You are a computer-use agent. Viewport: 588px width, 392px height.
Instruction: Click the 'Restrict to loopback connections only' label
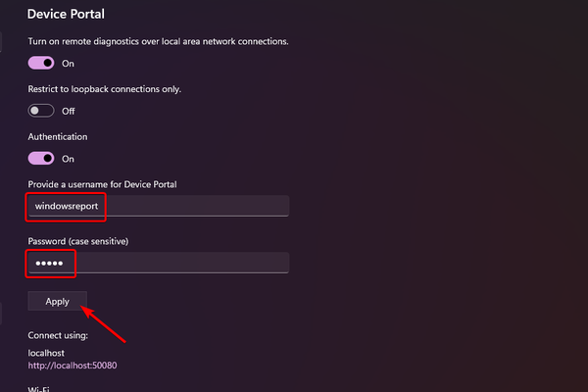[x=105, y=89]
